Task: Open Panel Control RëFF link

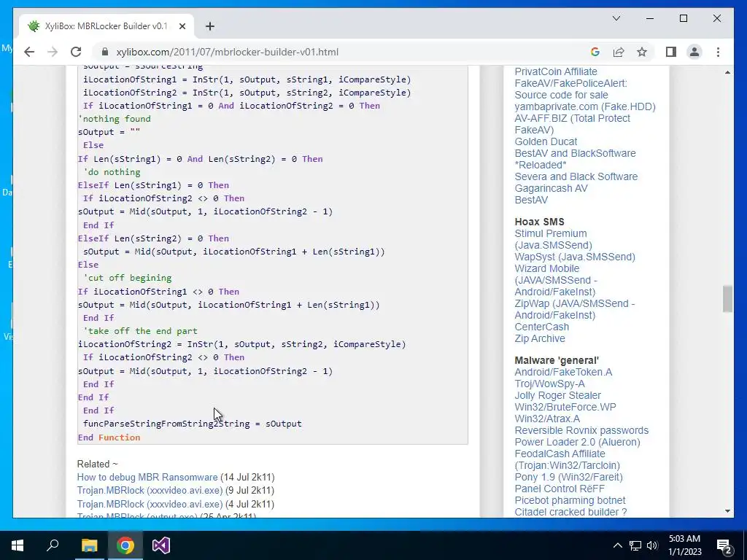Action: tap(560, 489)
